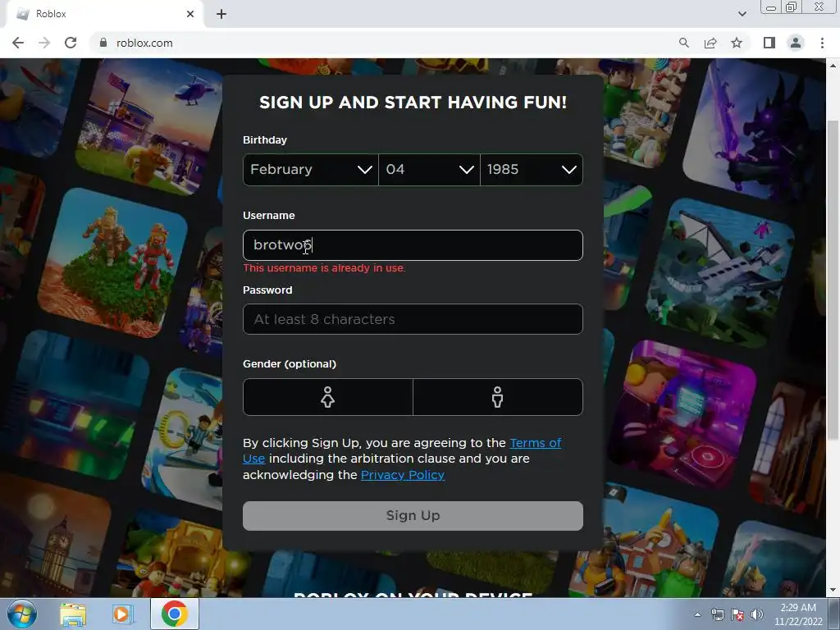Click the lock icon beside roblox.com

click(103, 43)
